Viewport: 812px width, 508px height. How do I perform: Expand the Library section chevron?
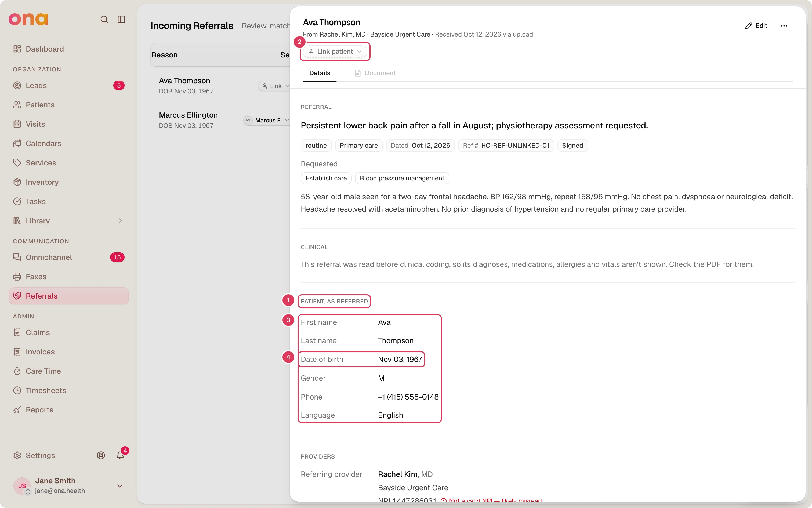[120, 221]
